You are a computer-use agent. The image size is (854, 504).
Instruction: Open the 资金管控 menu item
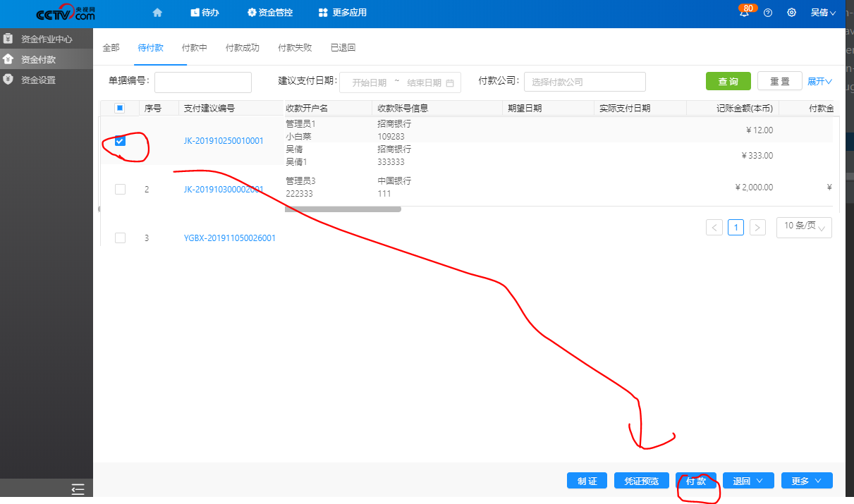click(x=270, y=13)
